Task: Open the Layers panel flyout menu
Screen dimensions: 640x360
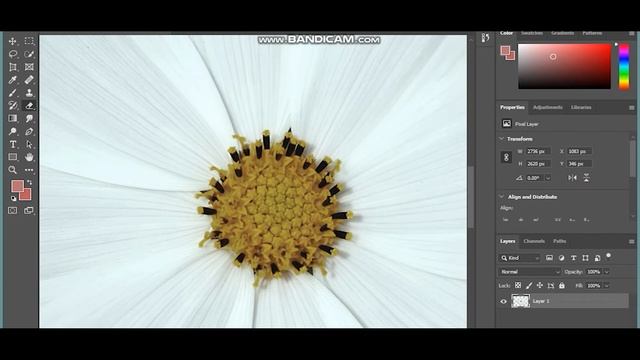Action: pos(631,242)
